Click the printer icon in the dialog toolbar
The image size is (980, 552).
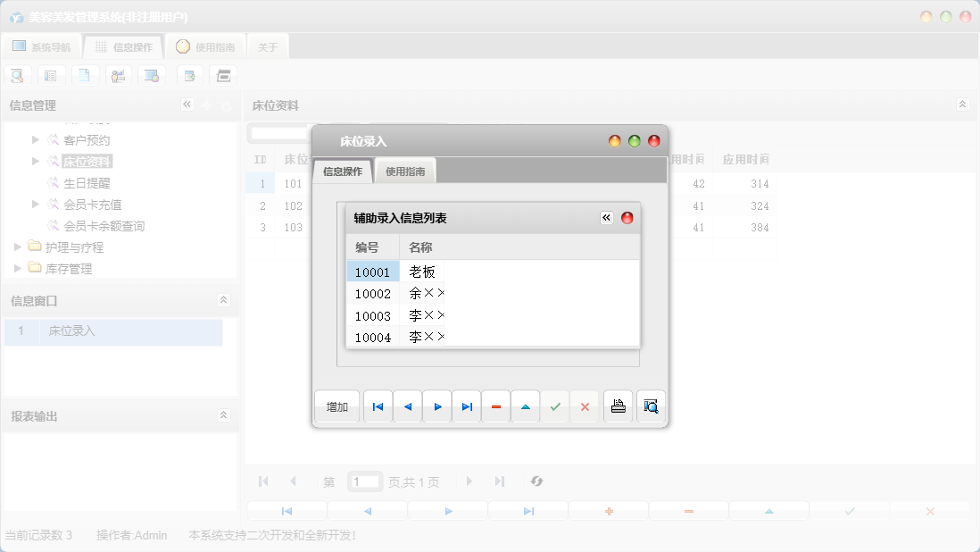tap(618, 407)
